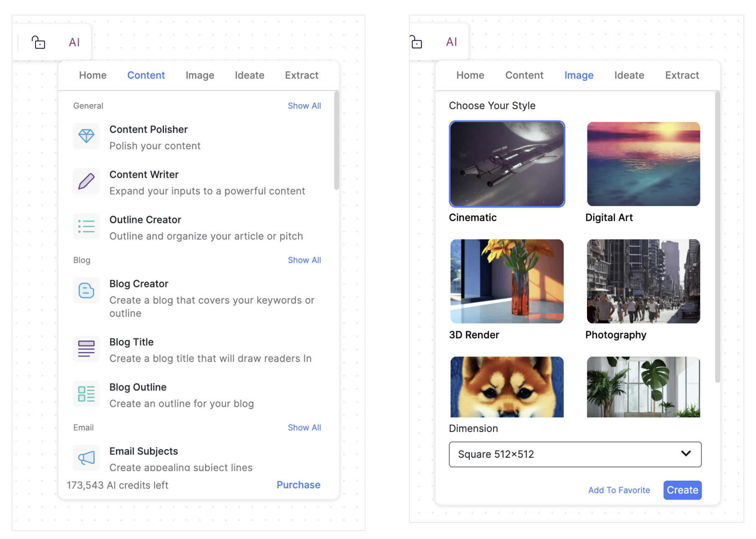756x539 pixels.
Task: Click the left panel vertical scrollbar
Action: pos(337,141)
